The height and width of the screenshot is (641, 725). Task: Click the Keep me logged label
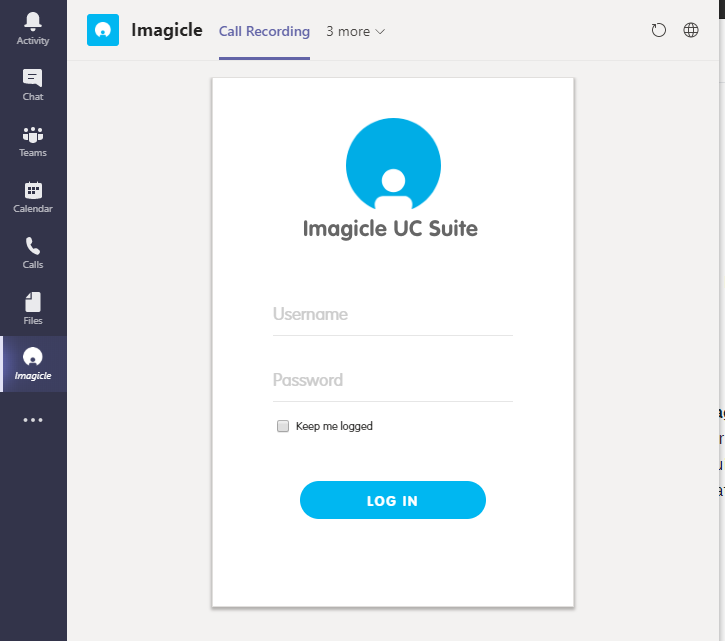point(334,426)
